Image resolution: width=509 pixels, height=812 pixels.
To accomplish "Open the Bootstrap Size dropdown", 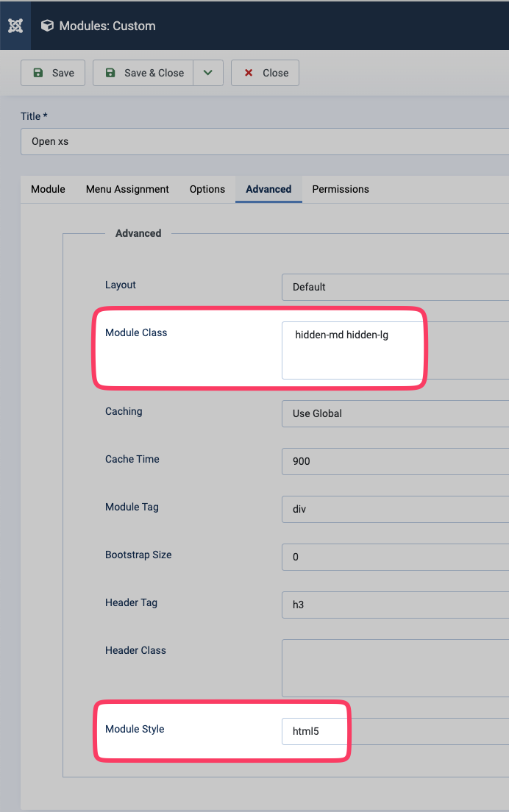I will point(395,557).
